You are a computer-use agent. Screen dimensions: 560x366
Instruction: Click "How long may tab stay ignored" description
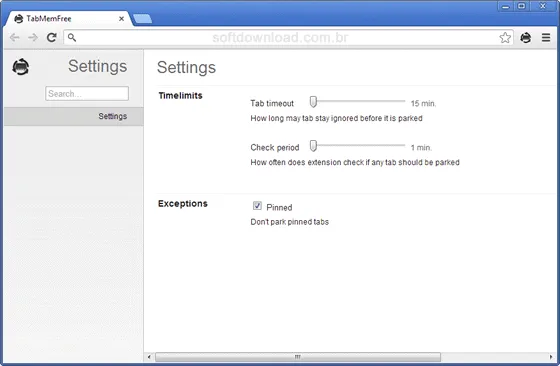coord(336,118)
